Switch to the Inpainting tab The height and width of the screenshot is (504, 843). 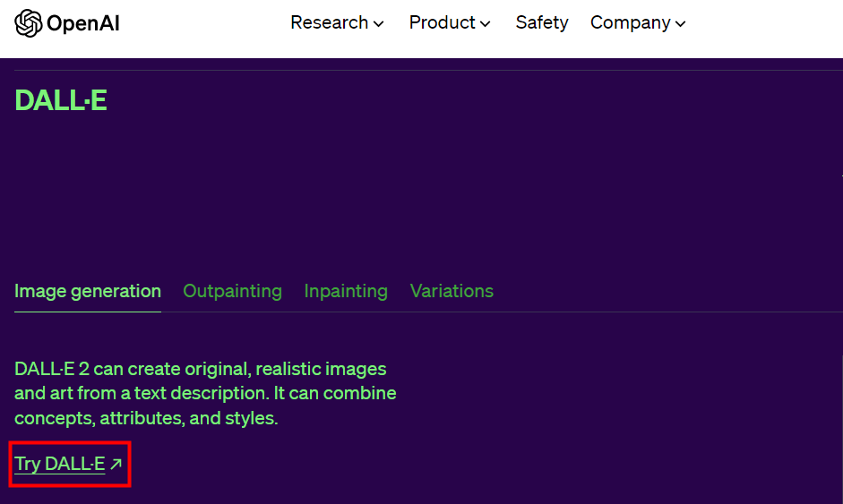click(x=346, y=291)
